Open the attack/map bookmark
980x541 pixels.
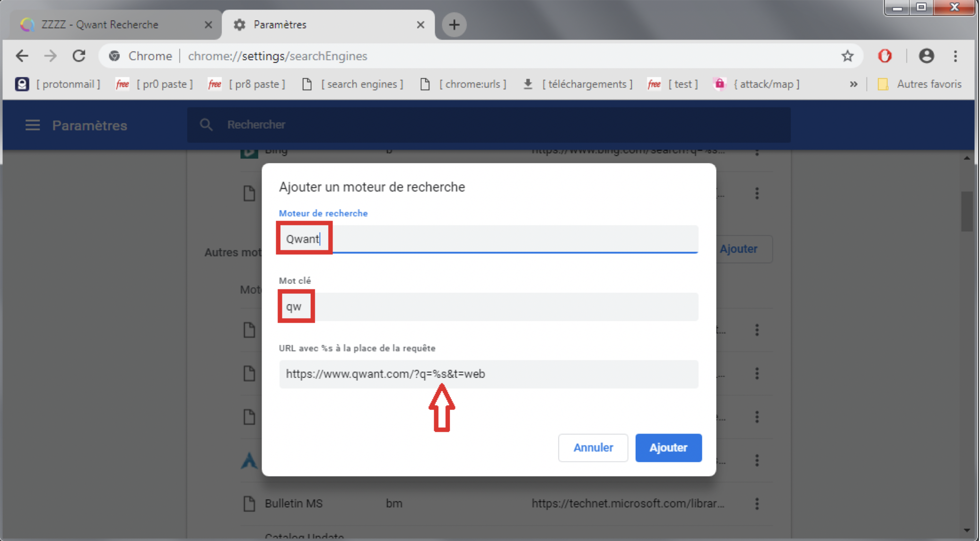[757, 84]
